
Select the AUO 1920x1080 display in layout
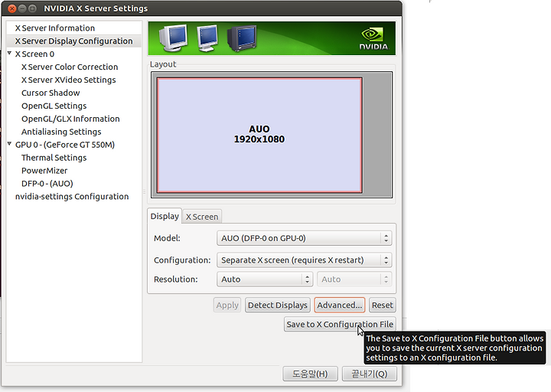[259, 135]
